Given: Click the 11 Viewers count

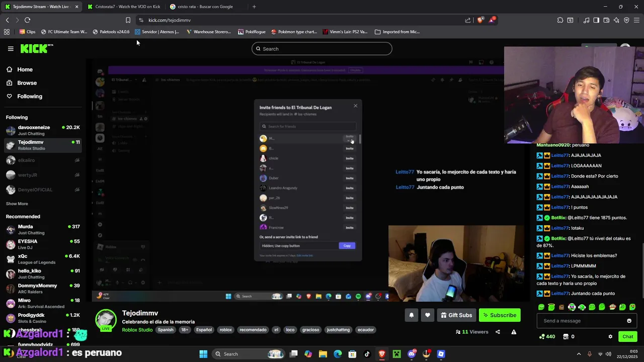Looking at the screenshot, I should pos(472,332).
